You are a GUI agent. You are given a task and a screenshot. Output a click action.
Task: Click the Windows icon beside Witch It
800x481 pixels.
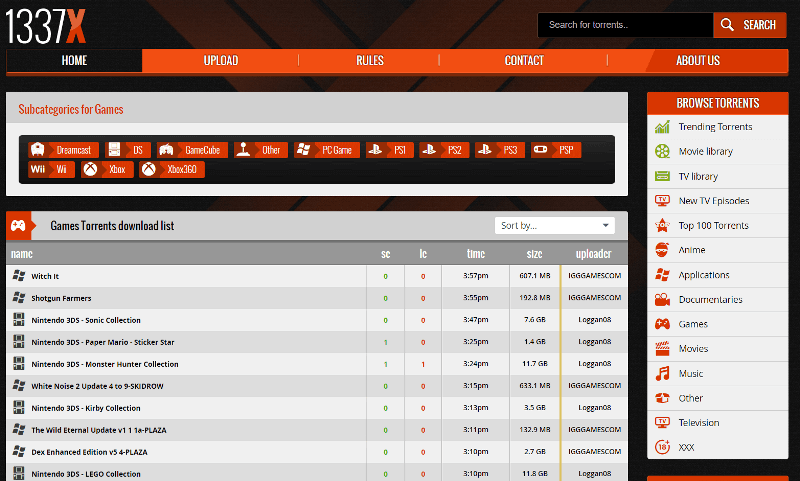pos(19,275)
